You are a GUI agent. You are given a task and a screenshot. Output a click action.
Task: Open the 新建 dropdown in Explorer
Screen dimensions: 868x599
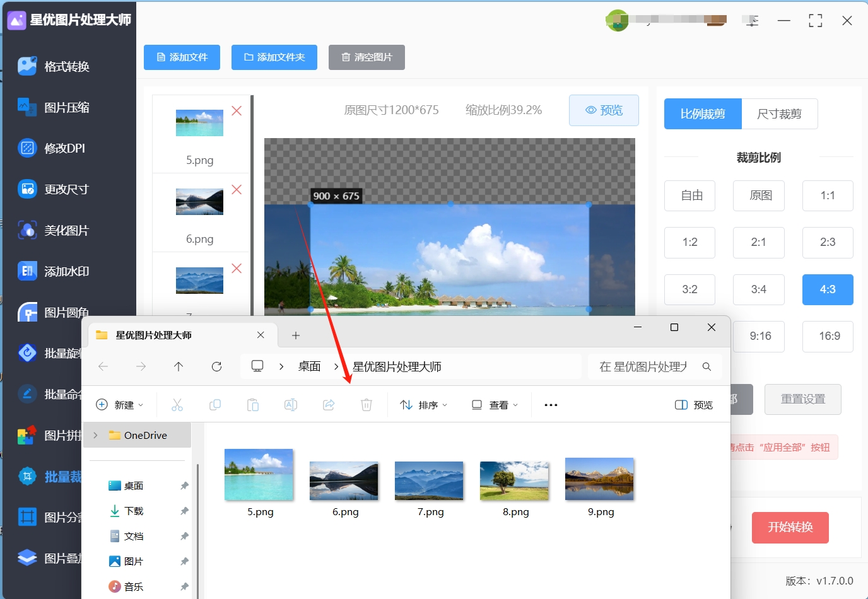[120, 405]
